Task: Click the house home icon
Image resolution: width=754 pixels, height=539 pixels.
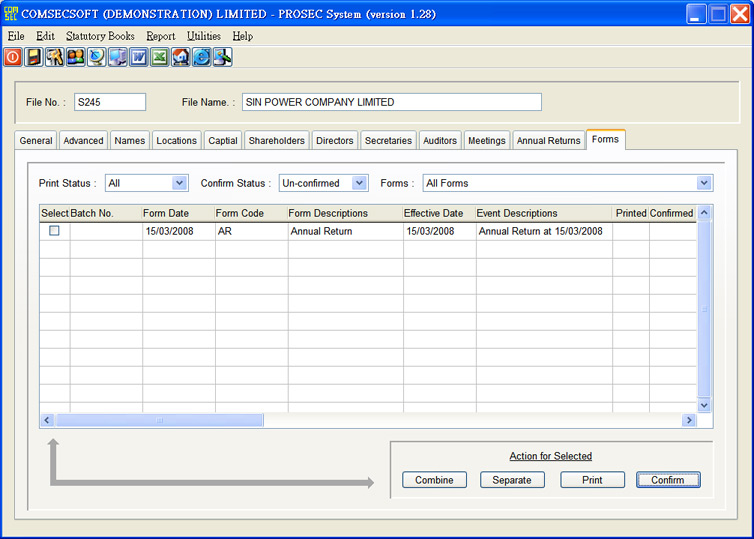Action: coord(180,57)
